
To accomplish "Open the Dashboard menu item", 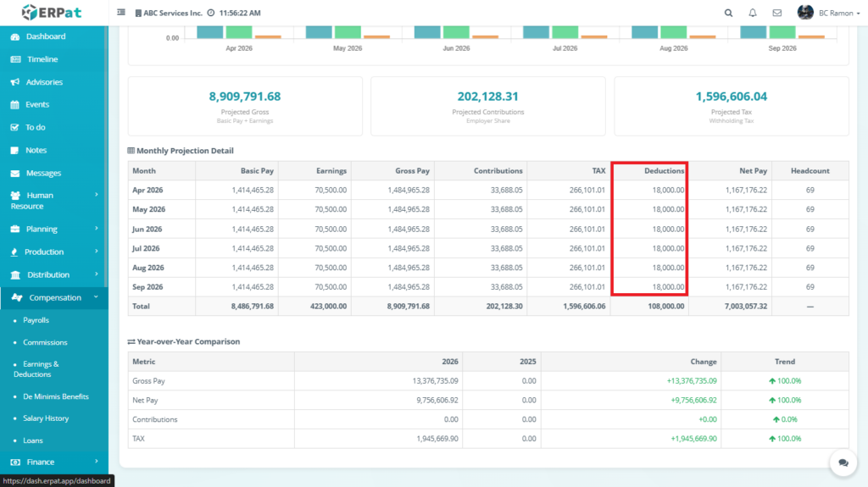I will pyautogui.click(x=45, y=36).
